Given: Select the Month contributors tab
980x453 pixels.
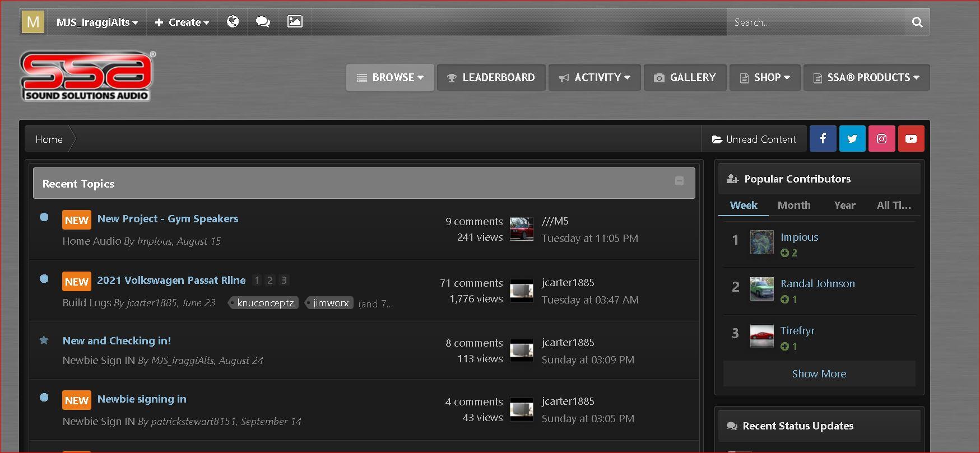Looking at the screenshot, I should pos(794,206).
